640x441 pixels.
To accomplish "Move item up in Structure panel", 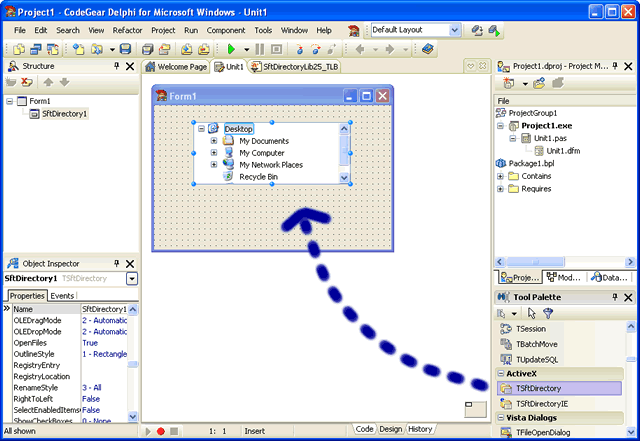I will [x=48, y=82].
